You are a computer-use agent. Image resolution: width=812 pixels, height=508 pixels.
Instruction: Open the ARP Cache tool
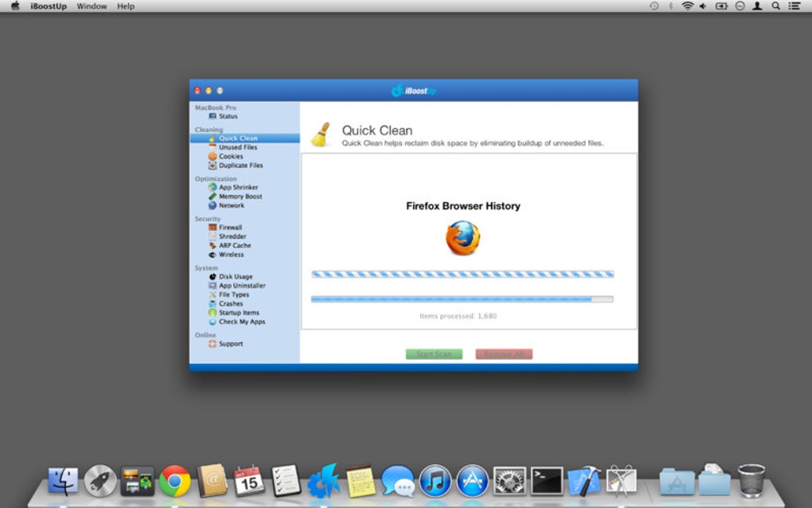[235, 245]
